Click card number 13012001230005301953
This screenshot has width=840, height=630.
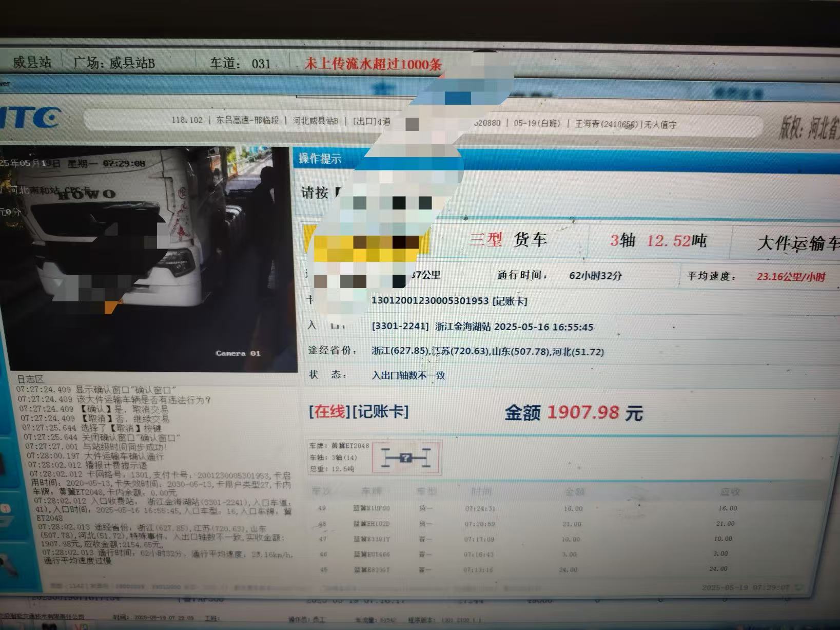tap(430, 301)
